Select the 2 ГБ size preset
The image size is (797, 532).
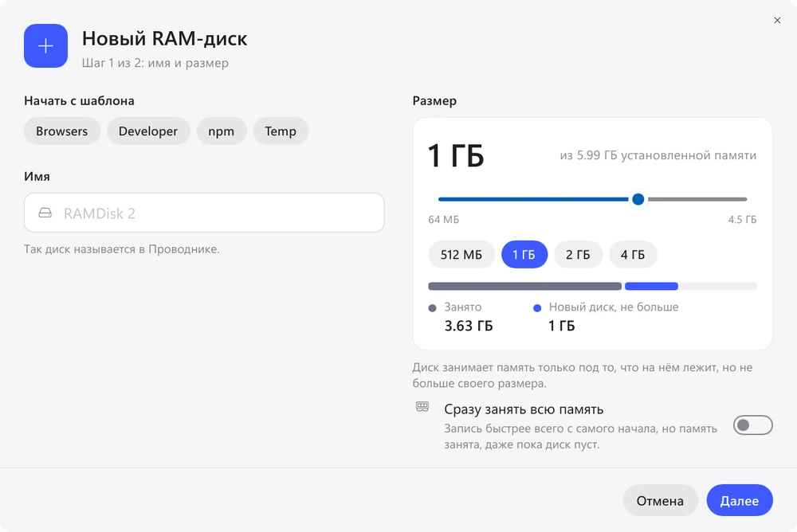(x=578, y=255)
